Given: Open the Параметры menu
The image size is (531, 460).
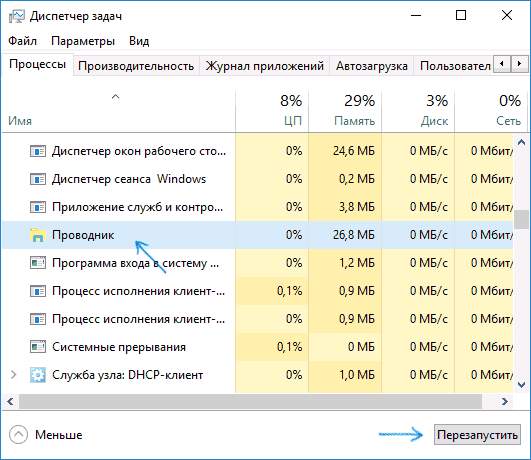Looking at the screenshot, I should pyautogui.click(x=83, y=41).
